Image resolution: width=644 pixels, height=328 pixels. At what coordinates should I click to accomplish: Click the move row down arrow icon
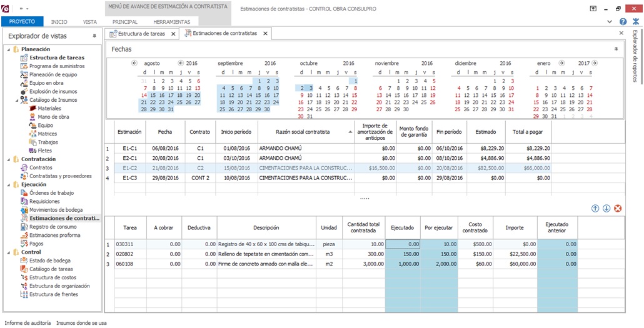click(606, 209)
